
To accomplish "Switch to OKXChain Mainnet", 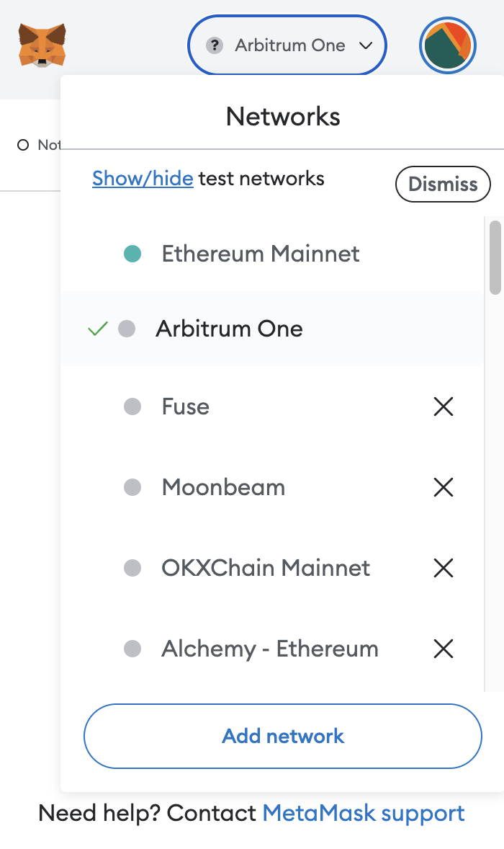I will (x=266, y=569).
